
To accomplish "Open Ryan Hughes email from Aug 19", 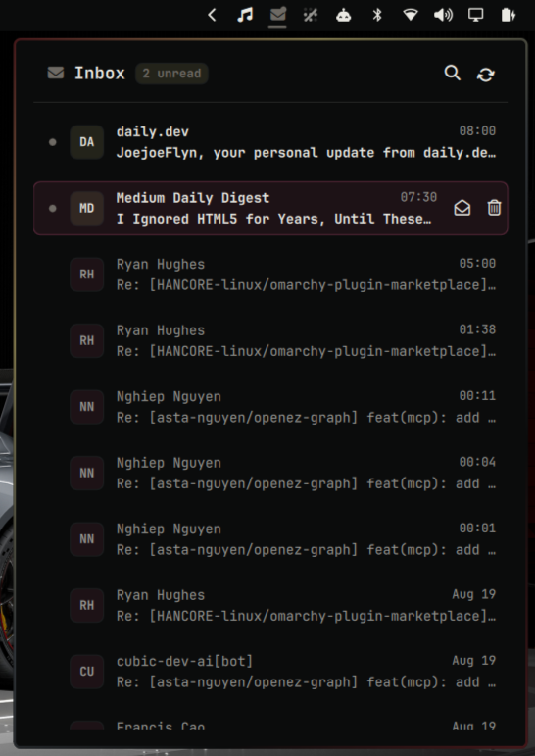I will [270, 605].
